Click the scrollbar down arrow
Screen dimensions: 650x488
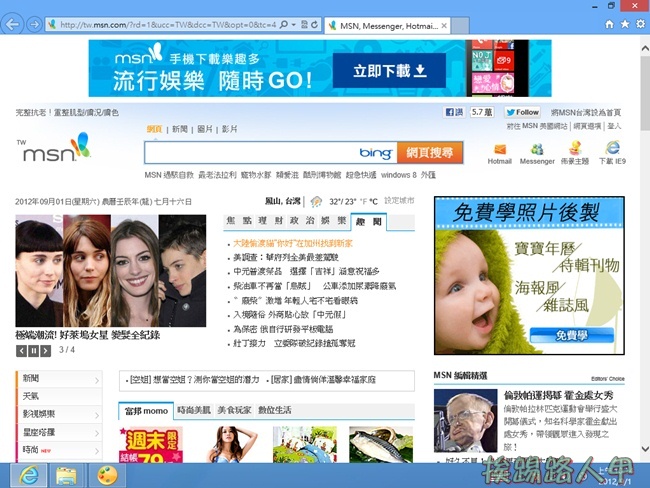[645, 449]
